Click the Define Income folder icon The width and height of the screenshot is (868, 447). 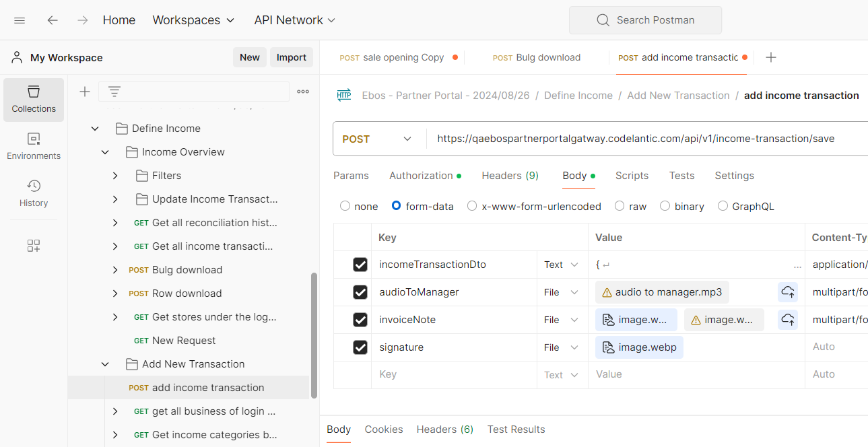[121, 129]
